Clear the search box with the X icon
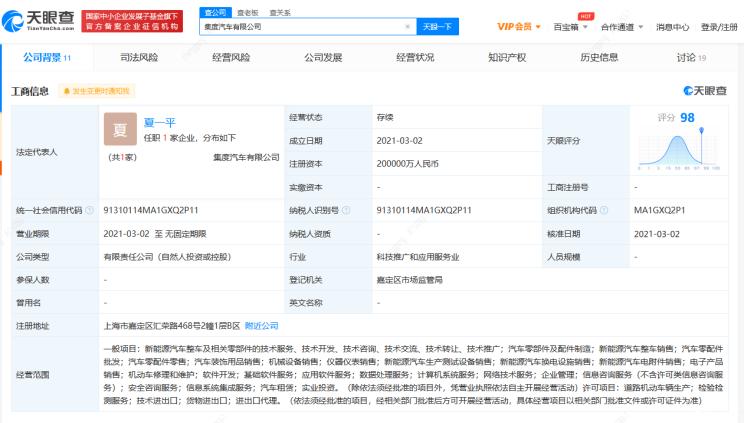Screen dimensions: 744x423 click(x=407, y=27)
